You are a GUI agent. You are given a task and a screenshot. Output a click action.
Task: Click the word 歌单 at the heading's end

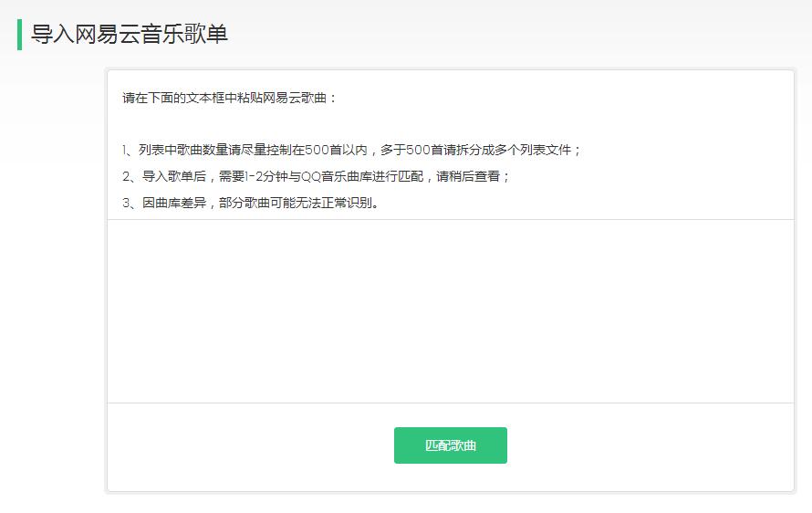[x=207, y=35]
